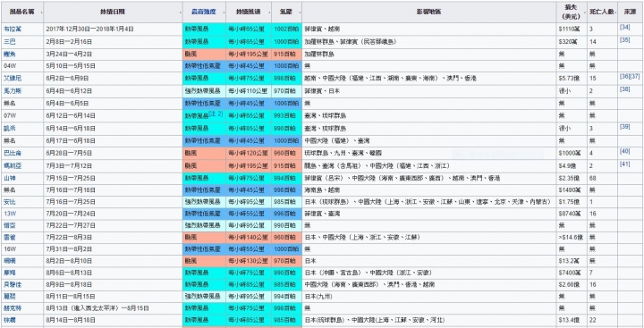
Task: Select affected area 琉球群島、九州、臺灣、韓國
Action: pyautogui.click(x=343, y=153)
